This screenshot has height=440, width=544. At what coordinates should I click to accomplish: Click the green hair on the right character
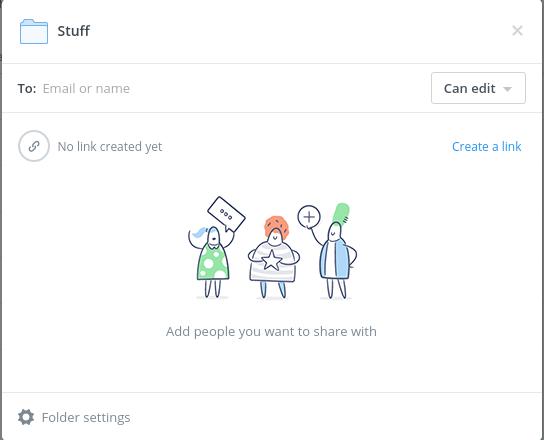point(341,213)
